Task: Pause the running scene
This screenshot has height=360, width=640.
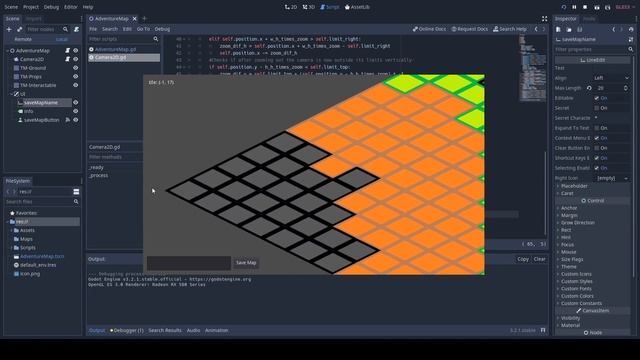Action: tap(574, 7)
